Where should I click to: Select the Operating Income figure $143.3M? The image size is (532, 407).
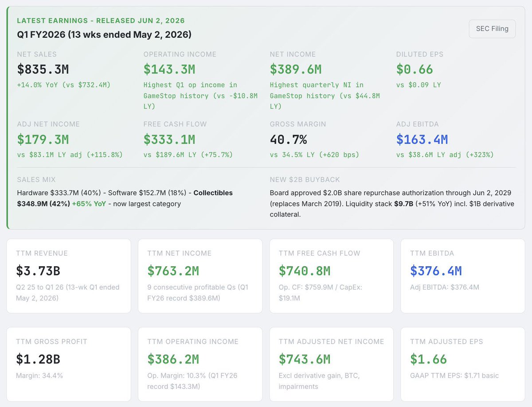point(169,70)
